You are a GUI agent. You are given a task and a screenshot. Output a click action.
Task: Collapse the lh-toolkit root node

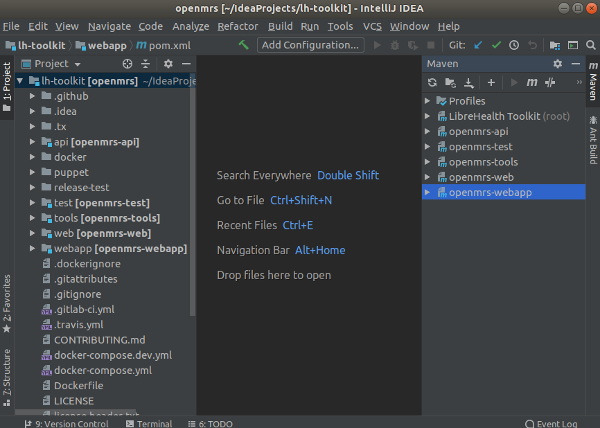tap(20, 81)
